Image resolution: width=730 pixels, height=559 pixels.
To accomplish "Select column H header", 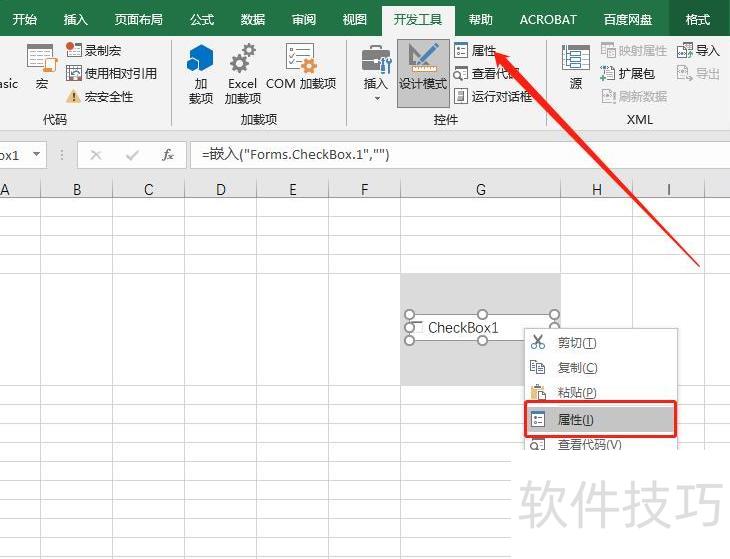I will pos(596,189).
